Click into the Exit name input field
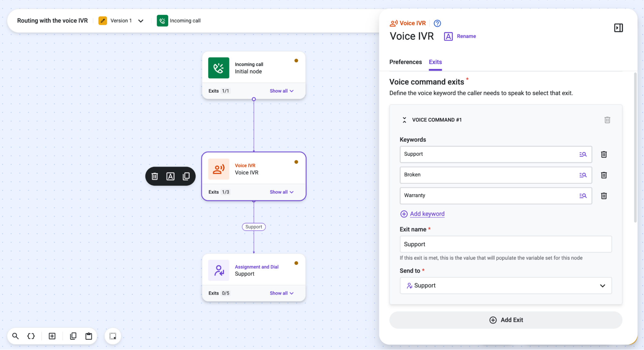Screen dimensions: 644x350 pyautogui.click(x=505, y=245)
